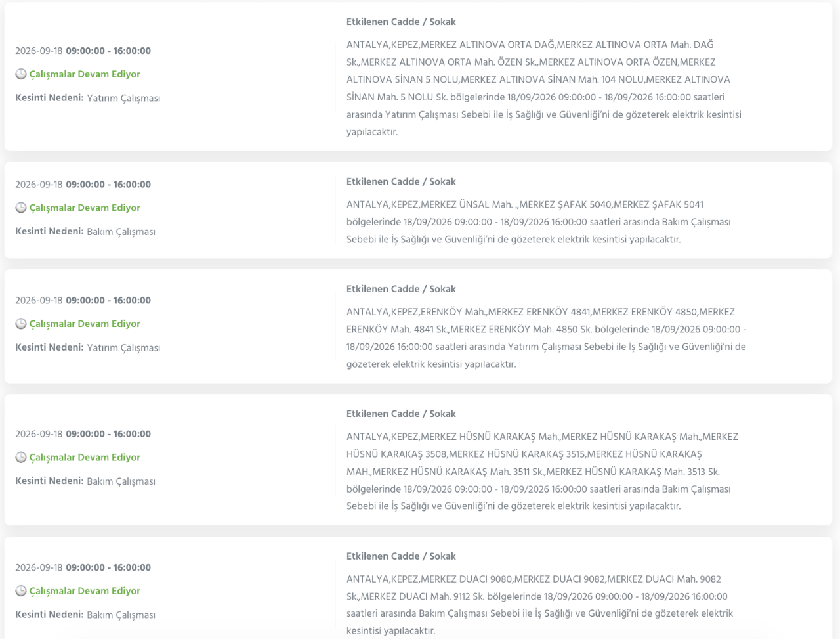840x639 pixels.
Task: Click the date-time line of the DUACI card
Action: (83, 567)
